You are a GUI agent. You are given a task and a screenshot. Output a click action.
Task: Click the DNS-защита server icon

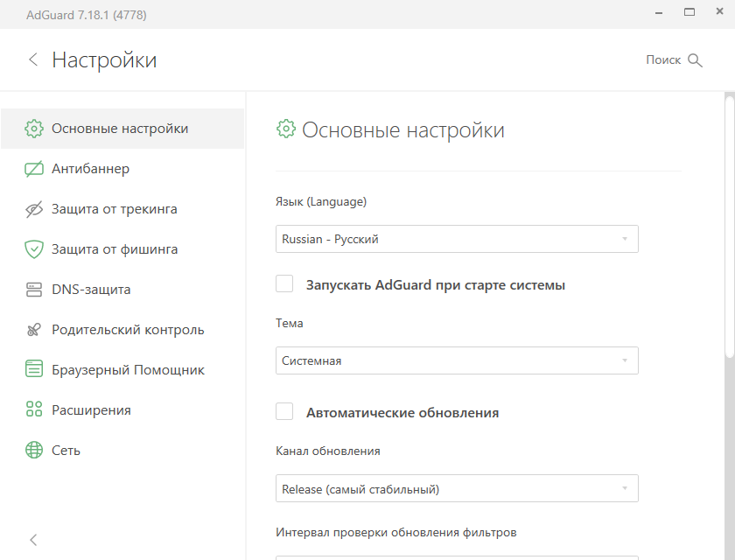(x=34, y=290)
